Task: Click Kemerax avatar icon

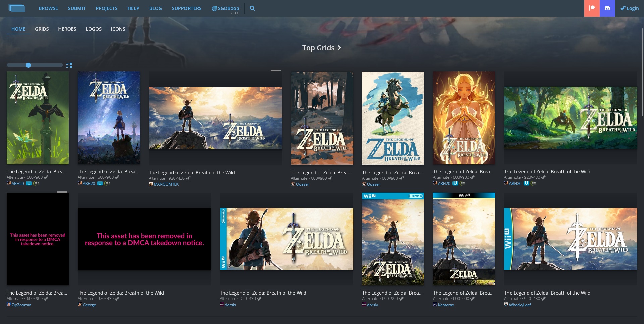Action: point(435,304)
